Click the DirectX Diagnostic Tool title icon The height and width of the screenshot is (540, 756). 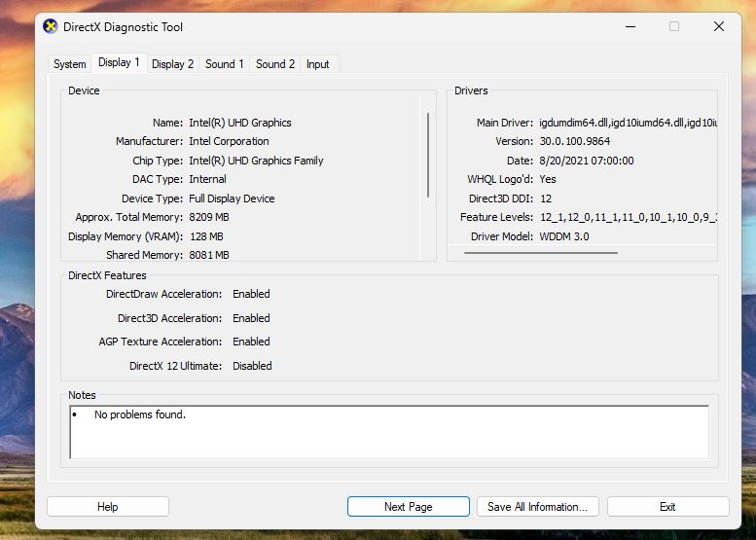[x=51, y=26]
